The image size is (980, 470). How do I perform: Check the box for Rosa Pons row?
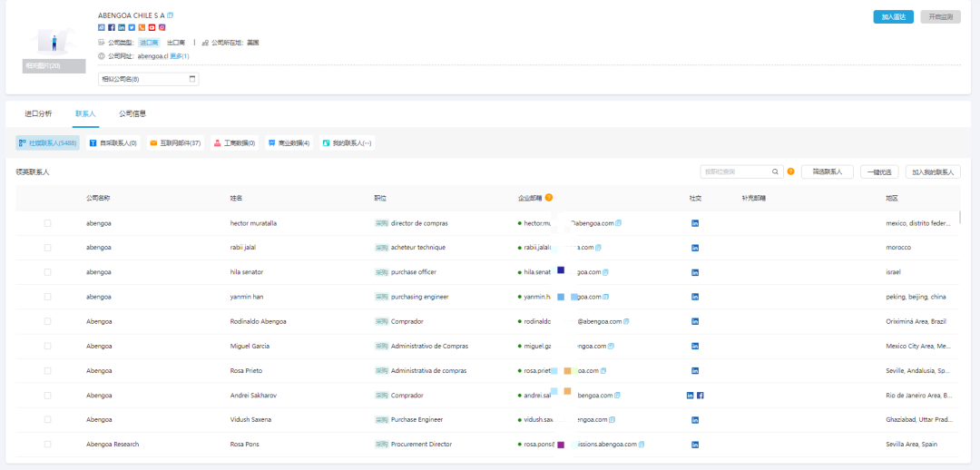tap(47, 445)
